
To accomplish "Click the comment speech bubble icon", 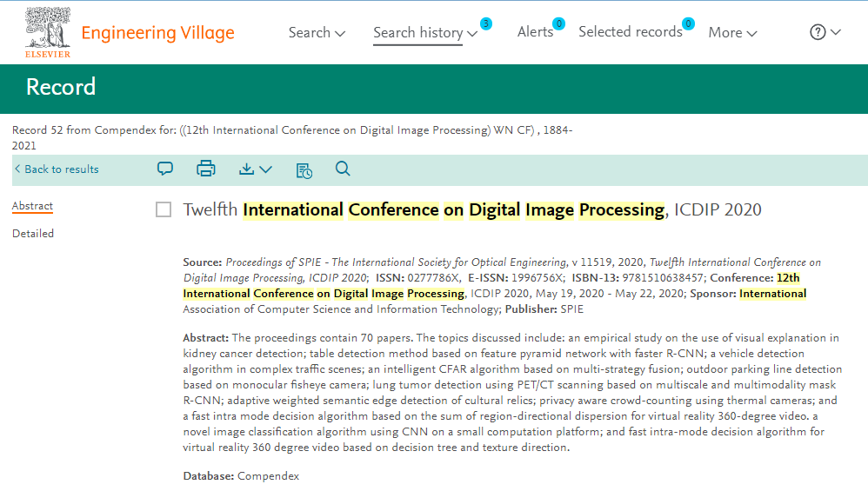I will pos(165,169).
